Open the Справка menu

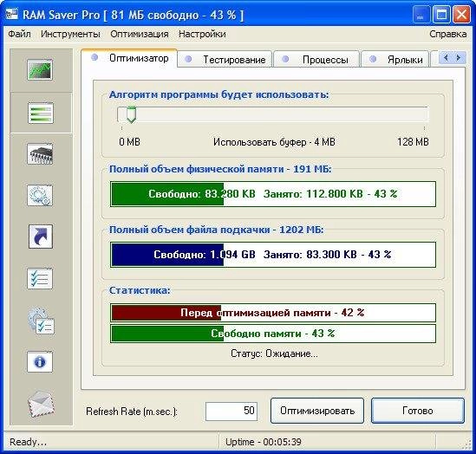(447, 34)
